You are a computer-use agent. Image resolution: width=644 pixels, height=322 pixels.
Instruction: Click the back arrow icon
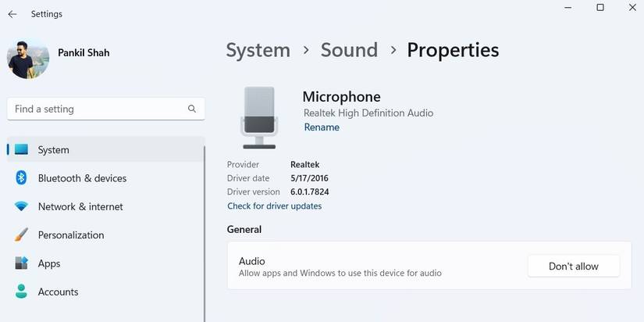click(12, 14)
